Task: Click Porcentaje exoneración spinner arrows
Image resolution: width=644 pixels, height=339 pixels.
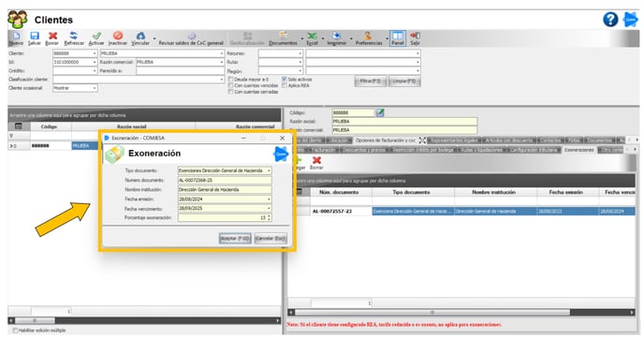Action: tap(269, 218)
